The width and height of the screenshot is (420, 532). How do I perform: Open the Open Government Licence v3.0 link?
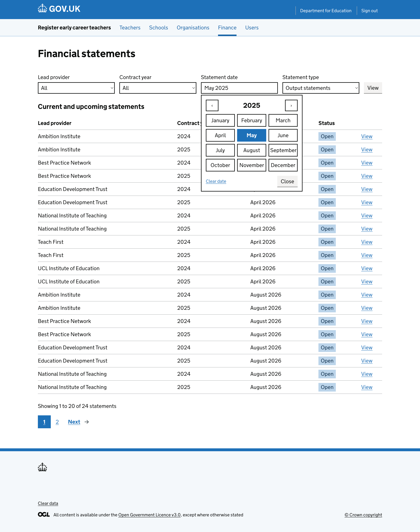[149, 515]
